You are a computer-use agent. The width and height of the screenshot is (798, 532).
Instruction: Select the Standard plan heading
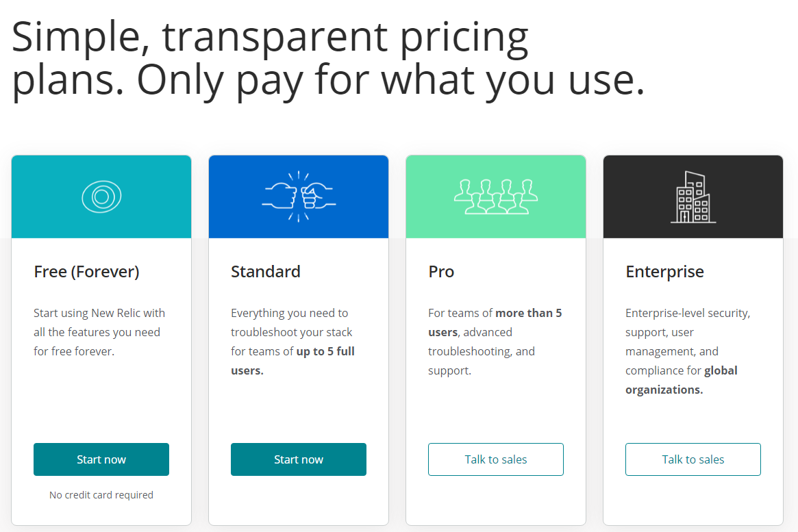coord(266,271)
